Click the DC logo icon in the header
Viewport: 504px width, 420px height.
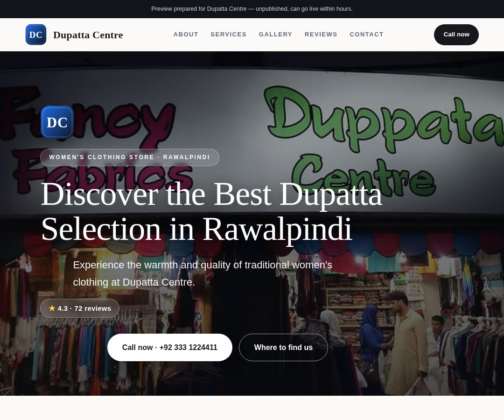pyautogui.click(x=35, y=35)
